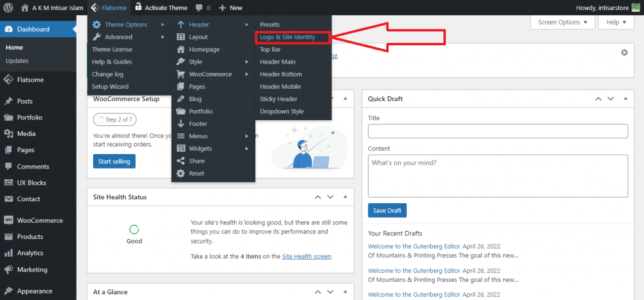Toggle the At a Glance panel collapse triangle
This screenshot has height=300, width=644.
click(345, 292)
